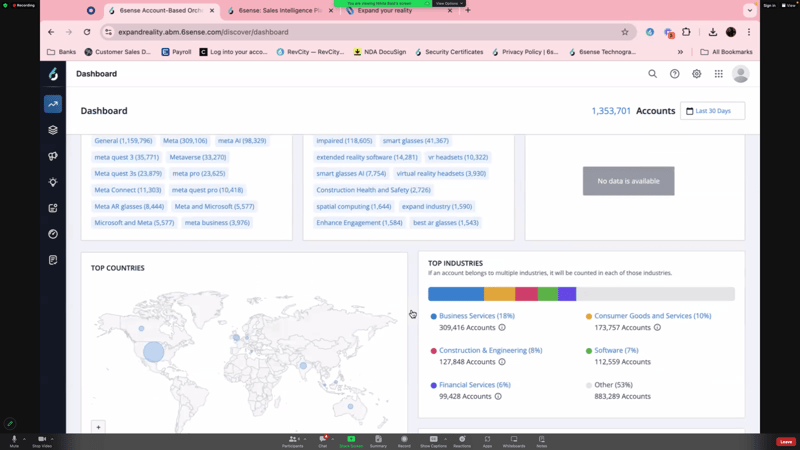The height and width of the screenshot is (450, 800).
Task: Click the green Software bar segment
Action: pos(547,294)
